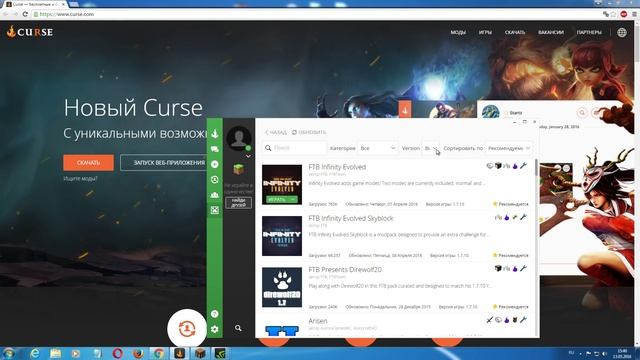Image resolution: width=640 pixels, height=360 pixels.
Task: Open the Скачать menu item in the header
Action: coord(515,32)
